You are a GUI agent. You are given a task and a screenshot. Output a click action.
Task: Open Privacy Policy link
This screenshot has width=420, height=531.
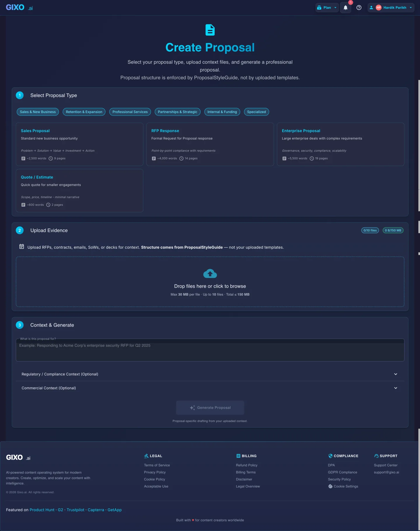pyautogui.click(x=155, y=472)
